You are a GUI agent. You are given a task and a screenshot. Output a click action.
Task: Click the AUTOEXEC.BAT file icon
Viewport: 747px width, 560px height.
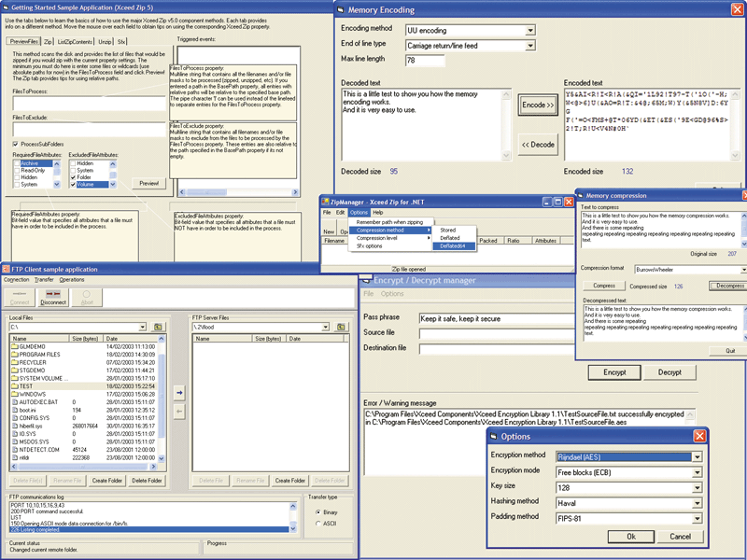point(15,402)
